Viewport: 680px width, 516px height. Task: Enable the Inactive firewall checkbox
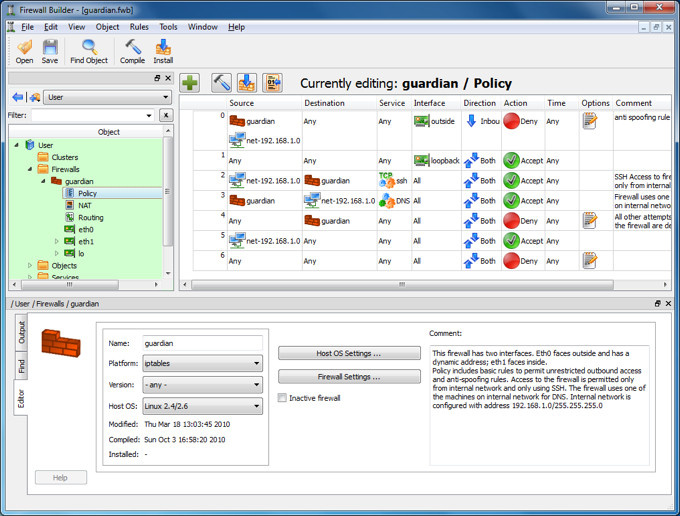point(283,398)
